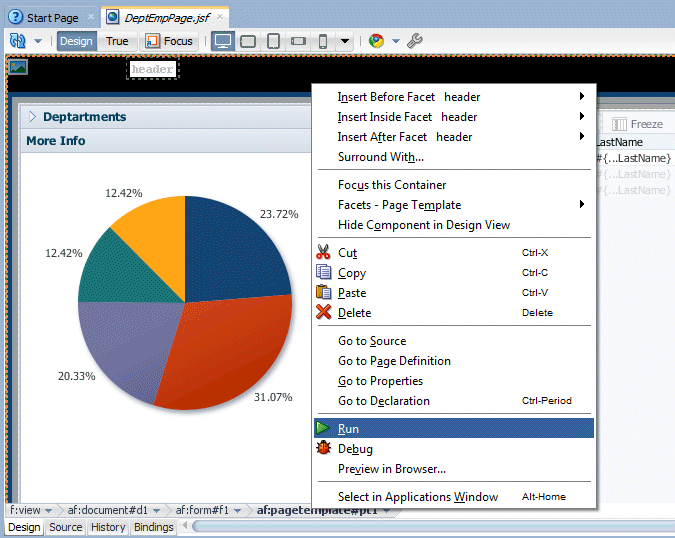Choose Go to Page Definition
675x538 pixels.
pyautogui.click(x=455, y=361)
